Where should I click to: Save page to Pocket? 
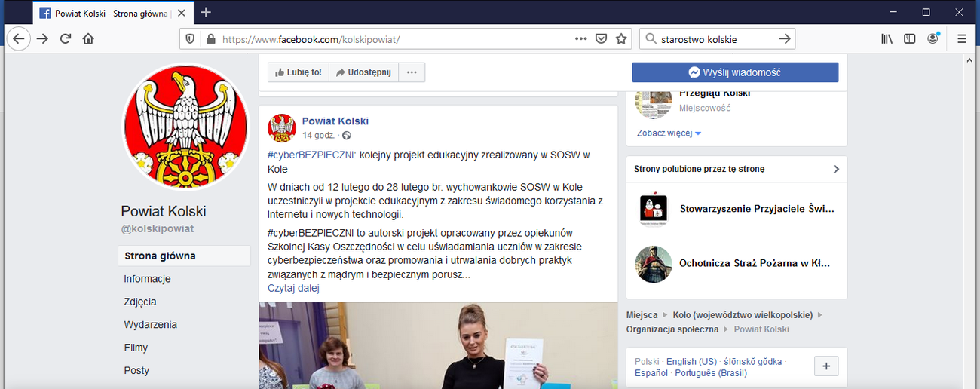point(601,38)
